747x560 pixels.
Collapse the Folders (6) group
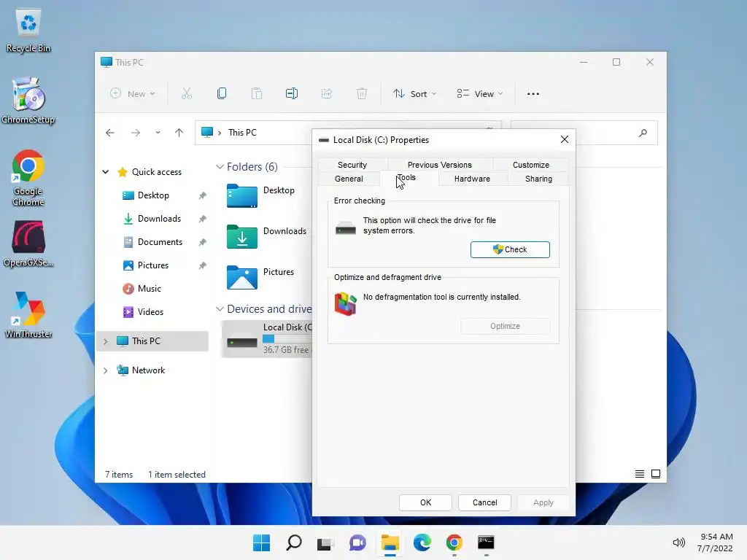click(220, 167)
